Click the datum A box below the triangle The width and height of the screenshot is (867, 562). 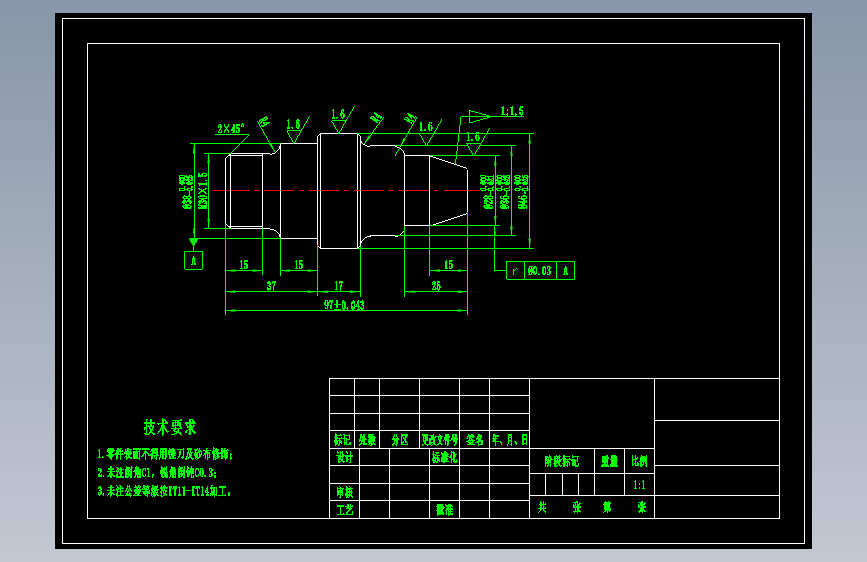tap(194, 261)
